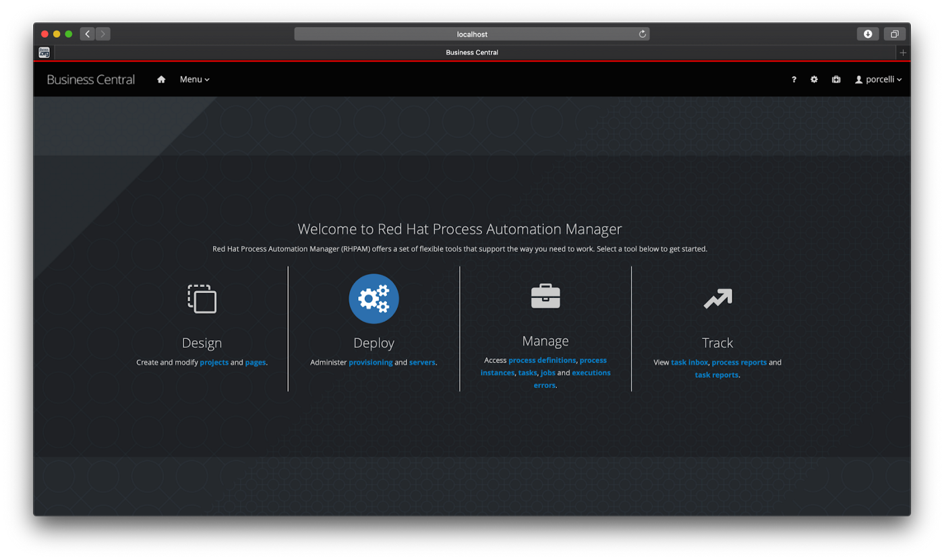944x560 pixels.
Task: Click the Design overlapping squares icon
Action: pyautogui.click(x=202, y=299)
